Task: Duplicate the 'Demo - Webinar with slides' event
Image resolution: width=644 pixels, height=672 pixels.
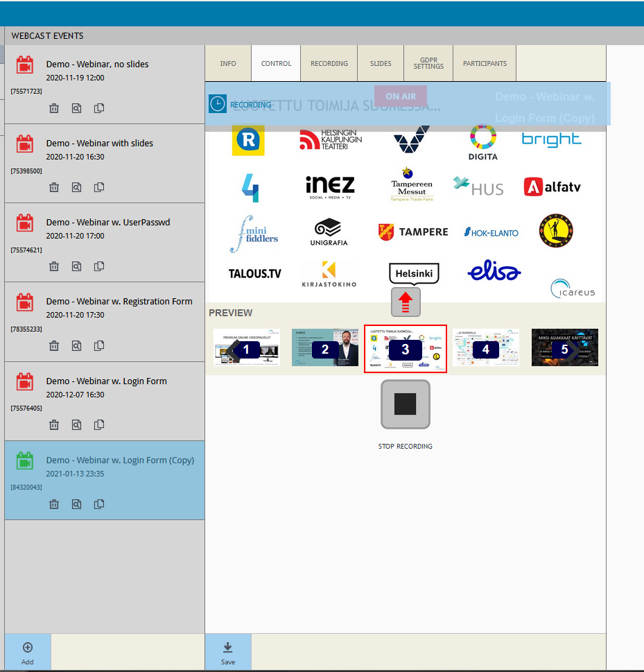Action: pyautogui.click(x=99, y=187)
